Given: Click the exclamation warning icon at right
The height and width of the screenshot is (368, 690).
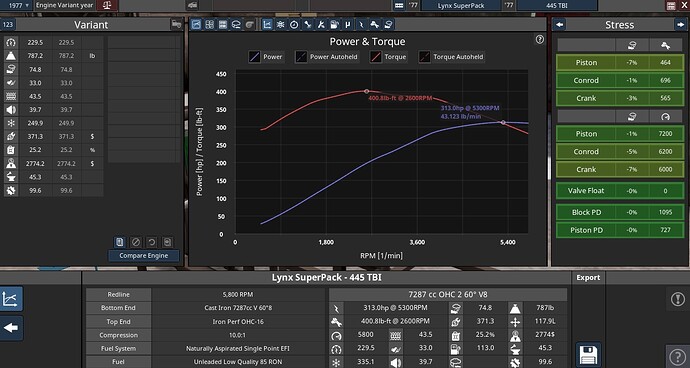Looking at the screenshot, I should click(x=678, y=299).
